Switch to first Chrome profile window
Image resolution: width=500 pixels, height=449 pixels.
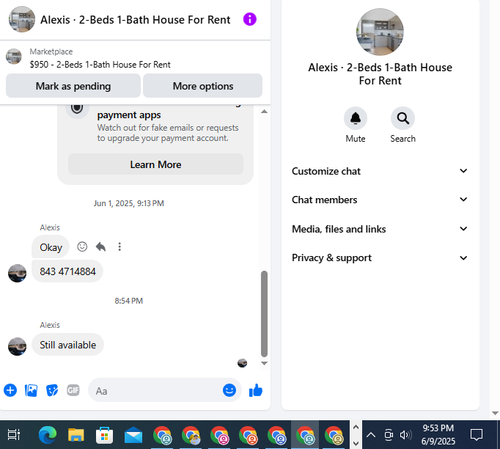coord(162,435)
